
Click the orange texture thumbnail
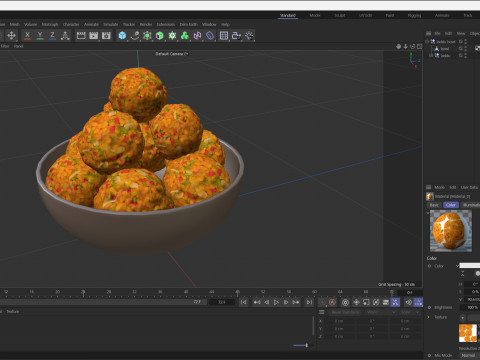468,333
